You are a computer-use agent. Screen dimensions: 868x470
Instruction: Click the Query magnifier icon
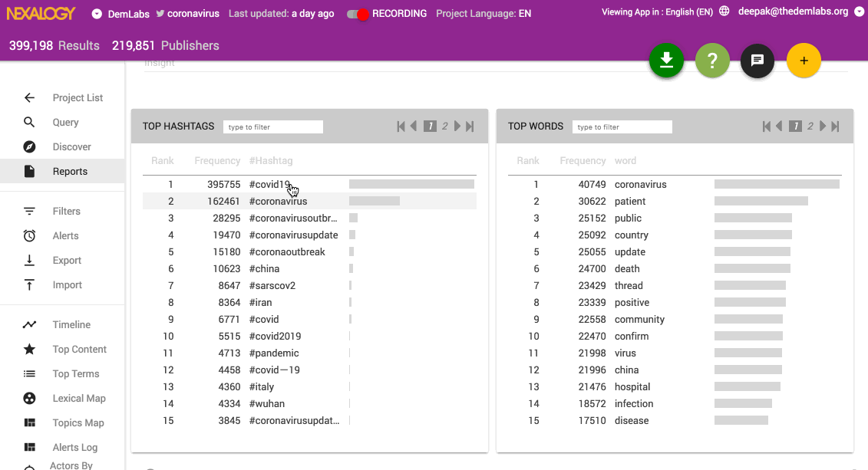[x=29, y=122]
